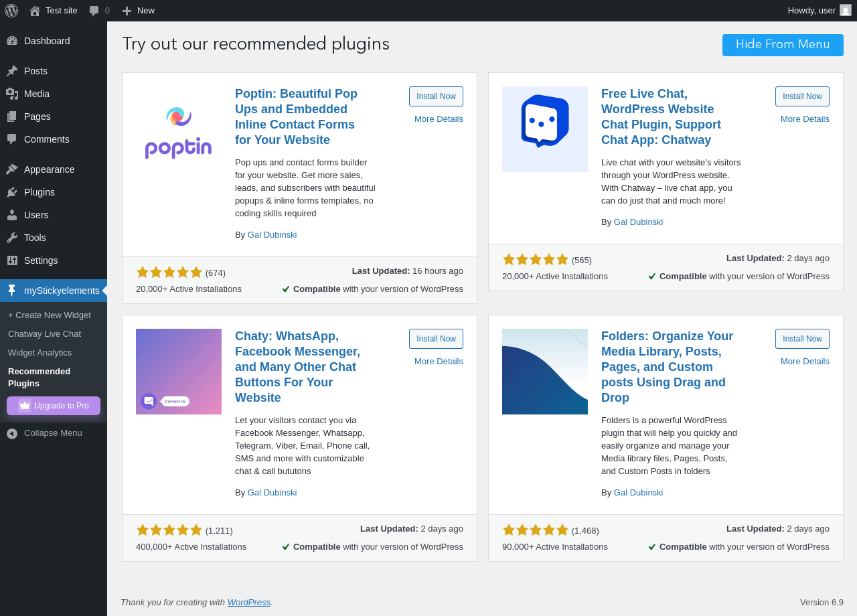This screenshot has width=857, height=616.
Task: Install the Poptin plugin
Action: (436, 96)
